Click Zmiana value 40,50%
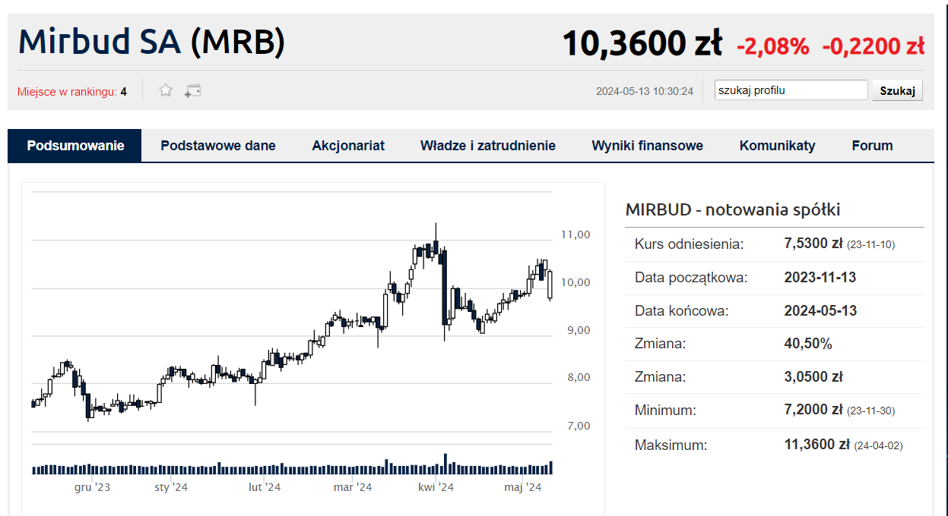Image resolution: width=948 pixels, height=516 pixels. pyautogui.click(x=808, y=344)
